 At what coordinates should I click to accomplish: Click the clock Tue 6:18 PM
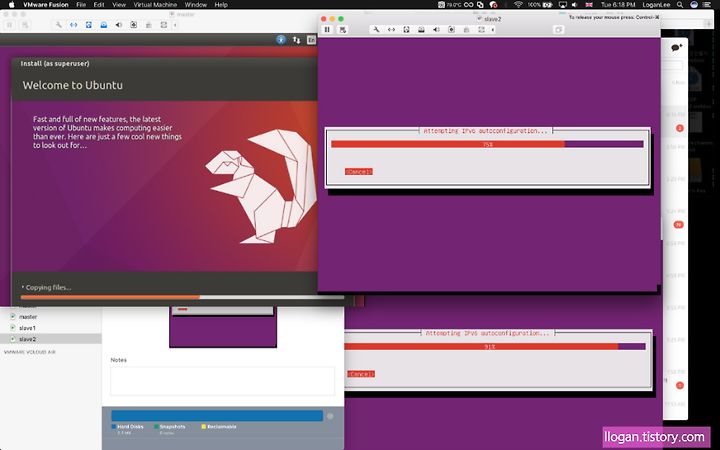618,5
